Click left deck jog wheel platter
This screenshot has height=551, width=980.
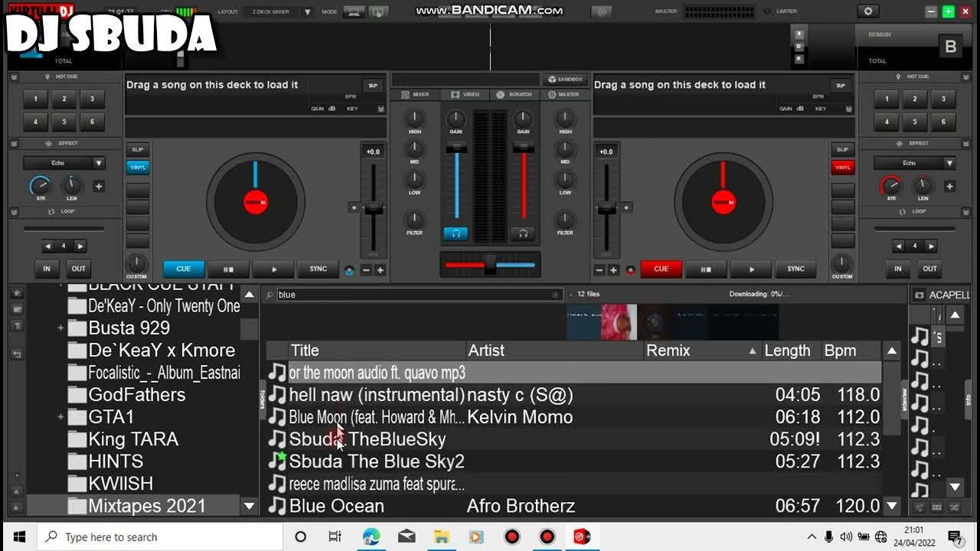pyautogui.click(x=255, y=201)
